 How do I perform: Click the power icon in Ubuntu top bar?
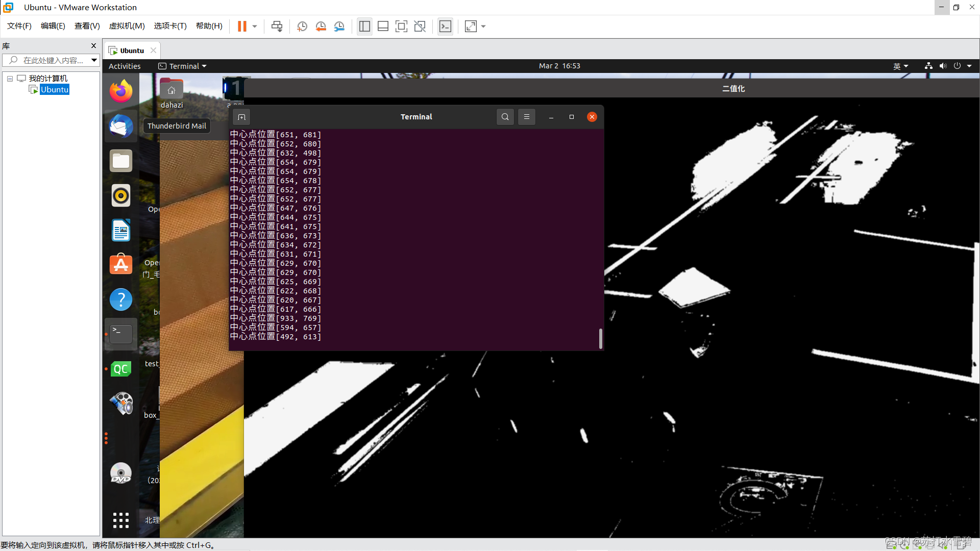(x=957, y=66)
